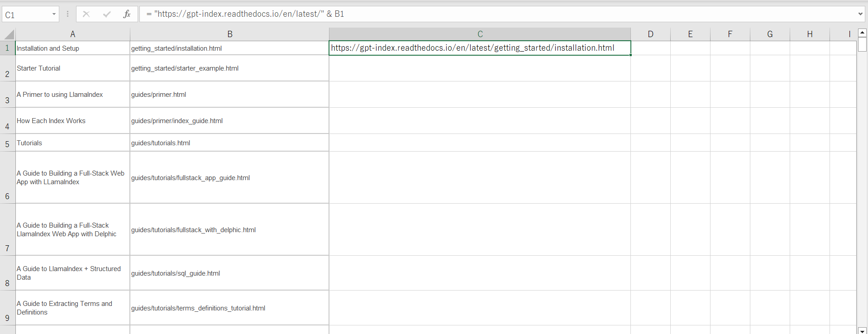Viewport: 868px width, 334px height.
Task: Click the Insert Function fx icon
Action: click(127, 14)
